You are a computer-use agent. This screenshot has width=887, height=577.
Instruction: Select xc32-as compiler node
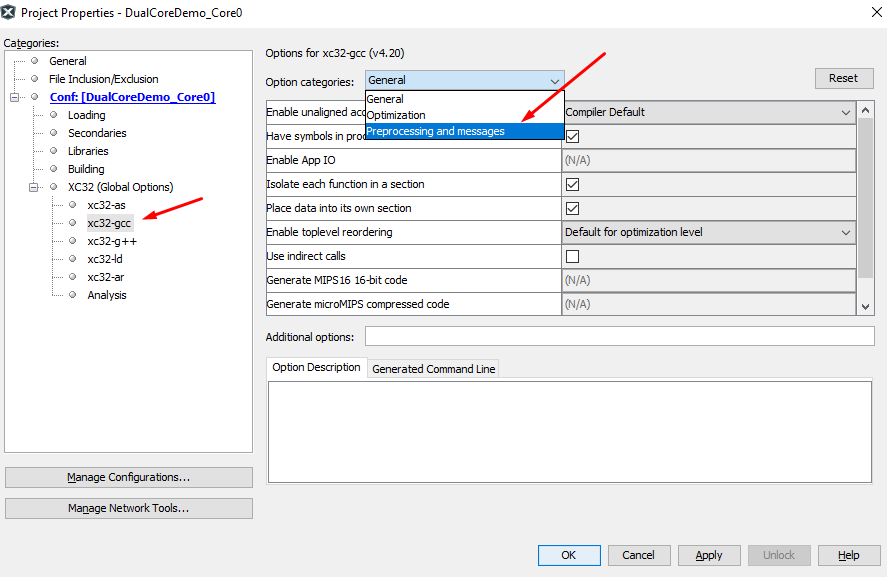click(106, 205)
